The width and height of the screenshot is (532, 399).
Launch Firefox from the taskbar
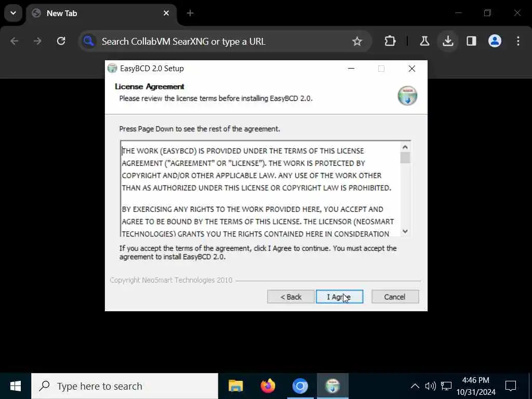268,386
